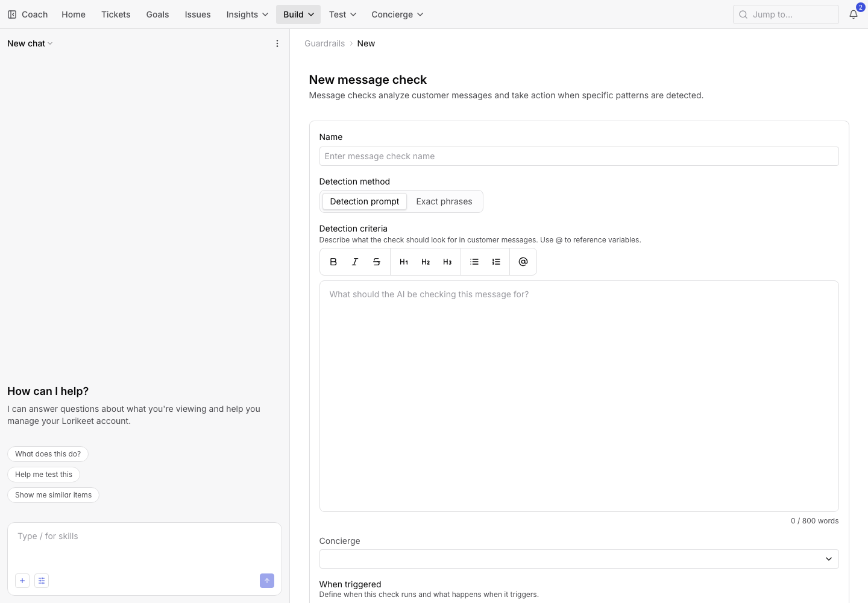Collapse the Coach sidebar panel icon
The image size is (868, 603).
pos(12,14)
